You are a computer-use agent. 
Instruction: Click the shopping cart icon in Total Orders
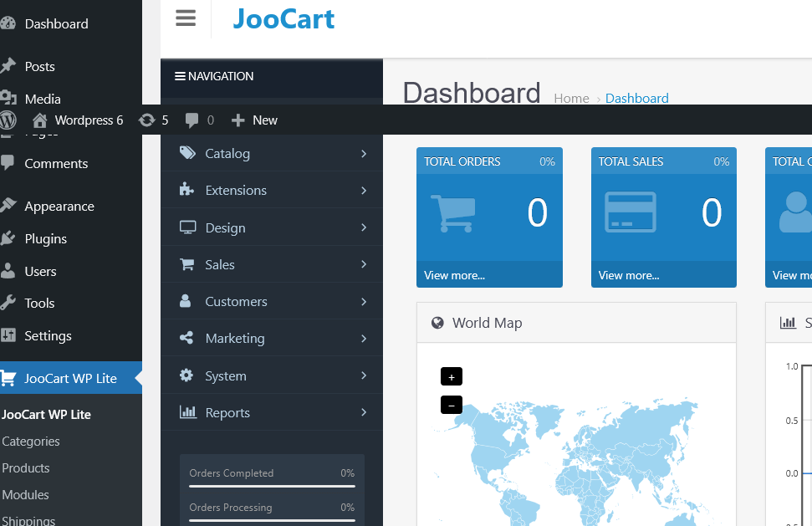click(x=452, y=213)
